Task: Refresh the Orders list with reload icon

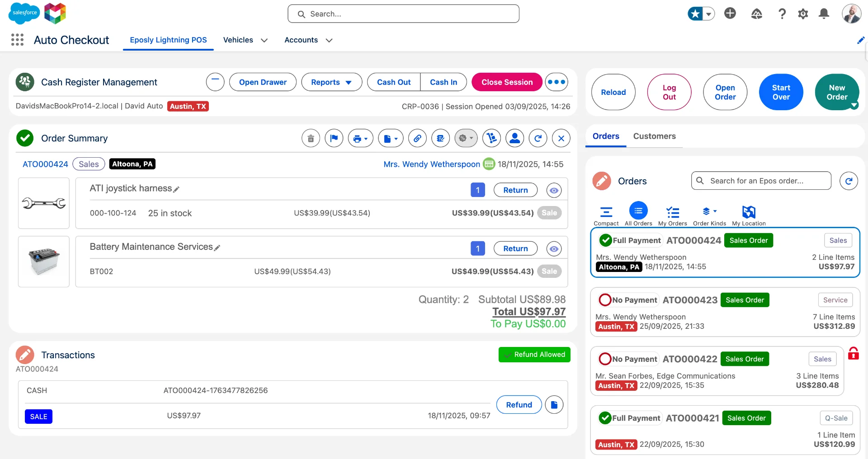Action: tap(848, 181)
